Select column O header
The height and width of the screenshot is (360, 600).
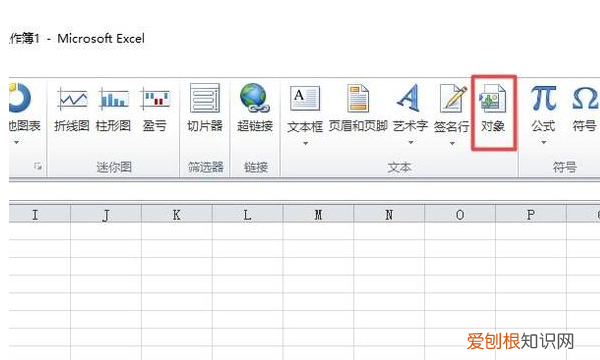pyautogui.click(x=460, y=214)
